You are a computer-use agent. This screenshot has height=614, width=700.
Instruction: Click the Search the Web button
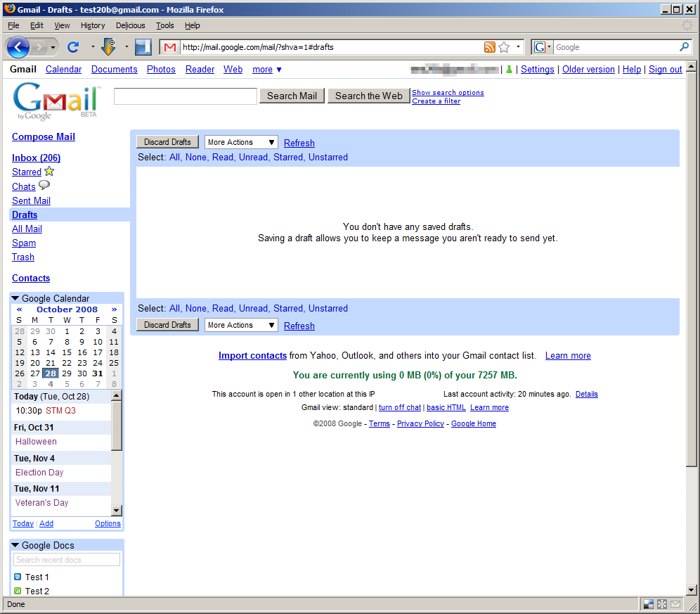point(369,96)
